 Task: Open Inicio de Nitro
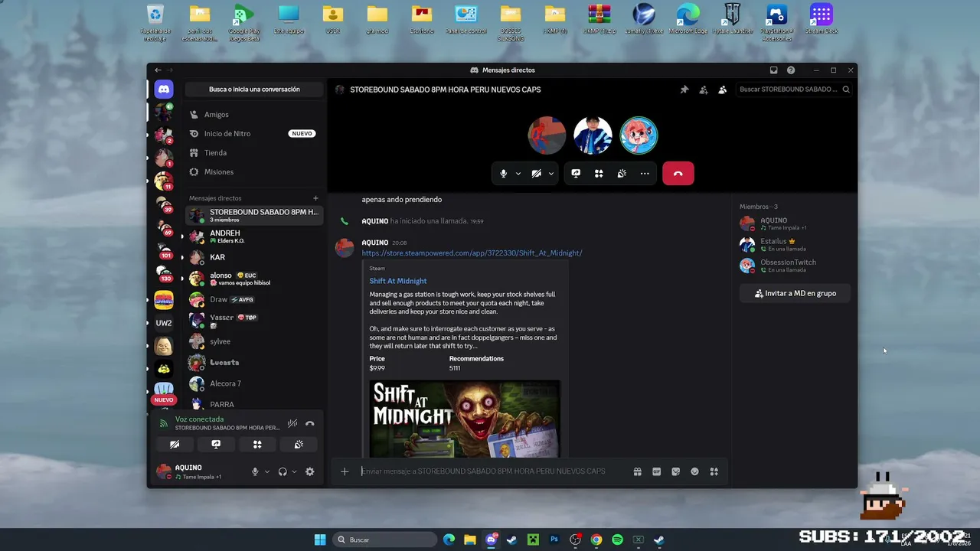[254, 134]
